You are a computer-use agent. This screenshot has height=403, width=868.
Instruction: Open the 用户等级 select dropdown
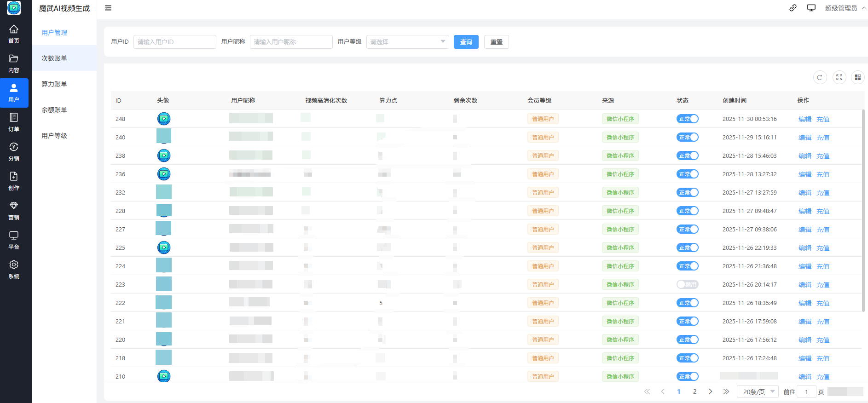(x=407, y=42)
